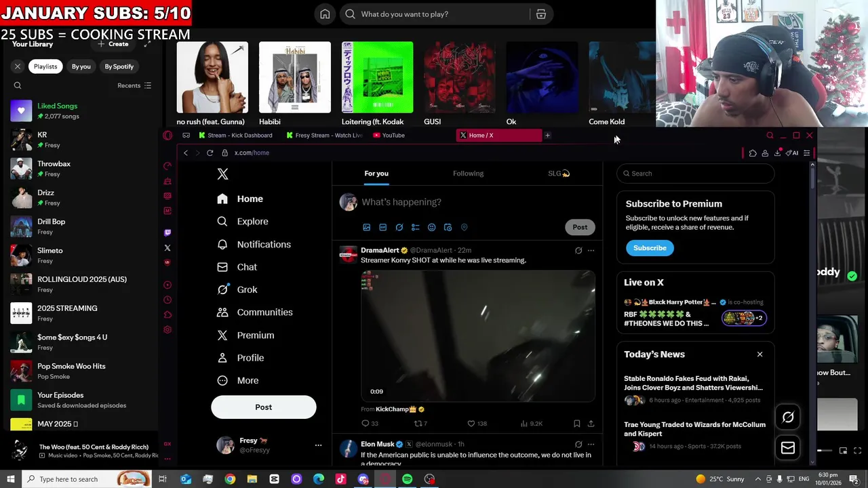
Task: Open account menu dots beside Fresy
Action: point(318,445)
